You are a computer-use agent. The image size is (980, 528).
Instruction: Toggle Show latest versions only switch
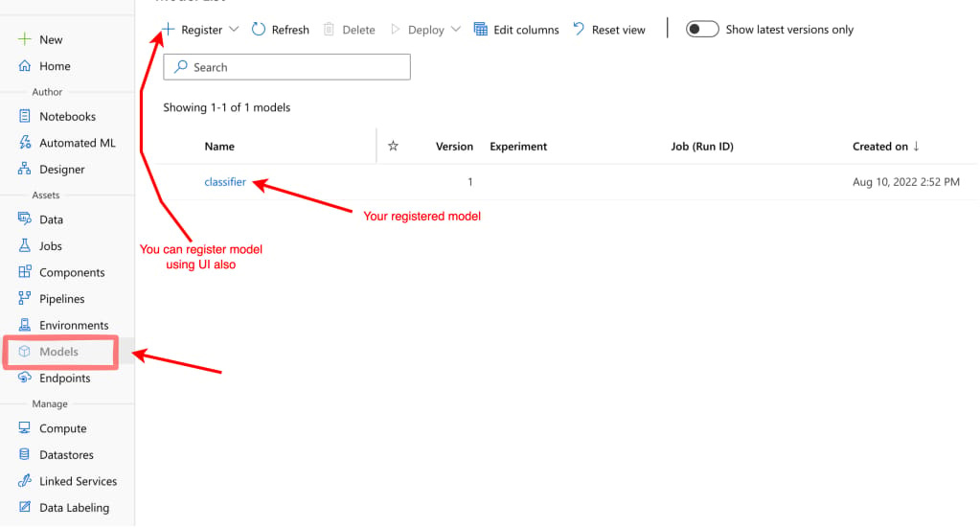point(702,30)
